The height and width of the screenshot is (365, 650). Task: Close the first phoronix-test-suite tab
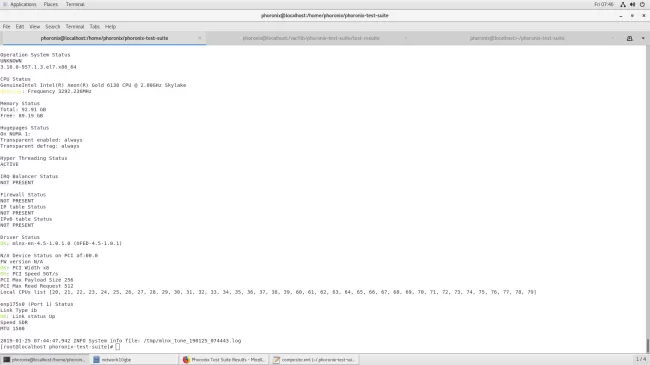pos(200,38)
